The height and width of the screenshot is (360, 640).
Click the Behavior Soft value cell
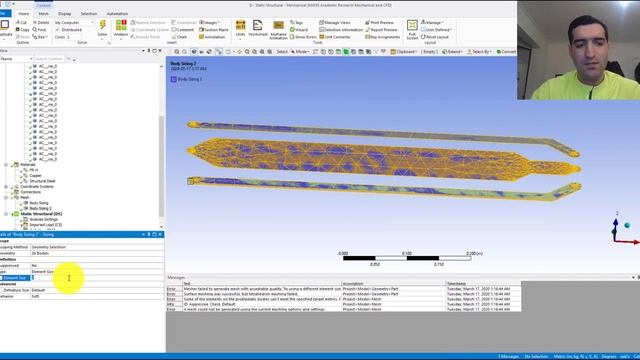click(x=97, y=296)
